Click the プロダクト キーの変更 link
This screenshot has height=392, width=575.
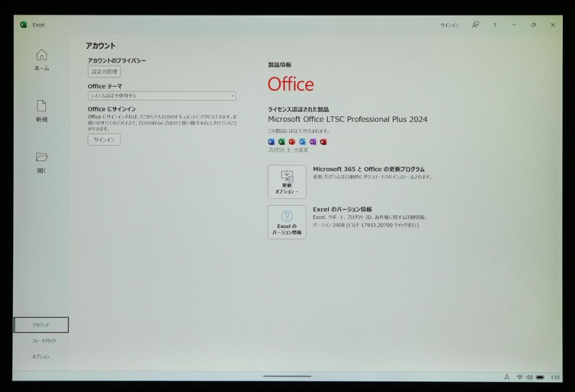[x=288, y=150]
